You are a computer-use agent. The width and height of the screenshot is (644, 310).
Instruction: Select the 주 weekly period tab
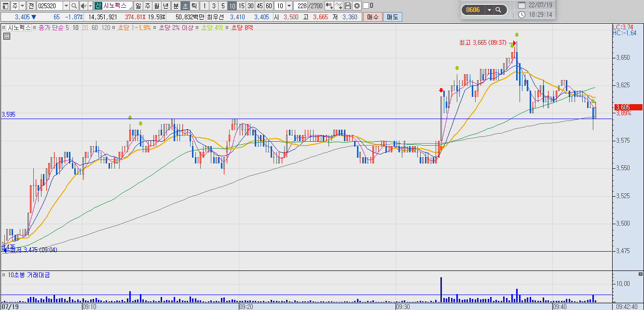pyautogui.click(x=148, y=6)
